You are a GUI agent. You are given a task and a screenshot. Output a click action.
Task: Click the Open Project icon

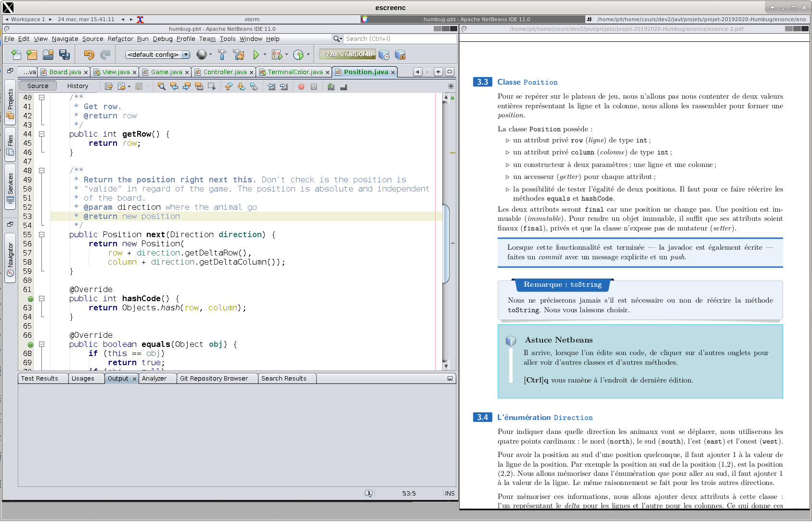tap(48, 54)
